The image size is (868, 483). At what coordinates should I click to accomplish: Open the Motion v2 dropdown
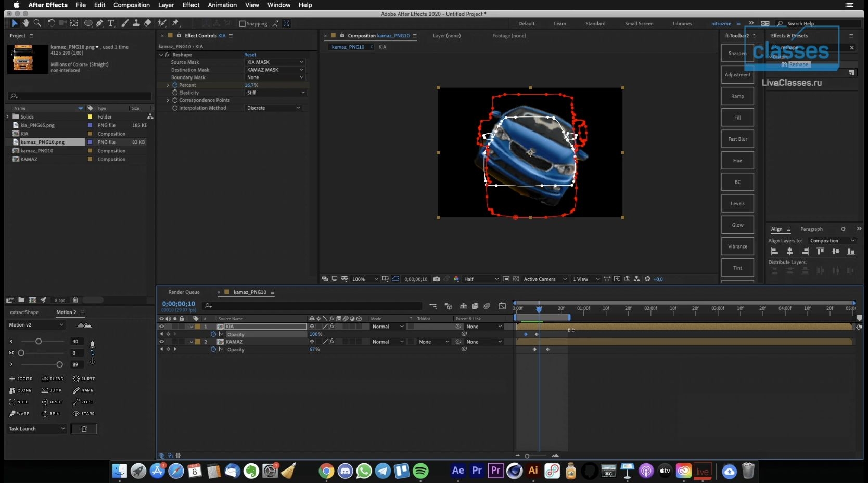coord(36,325)
